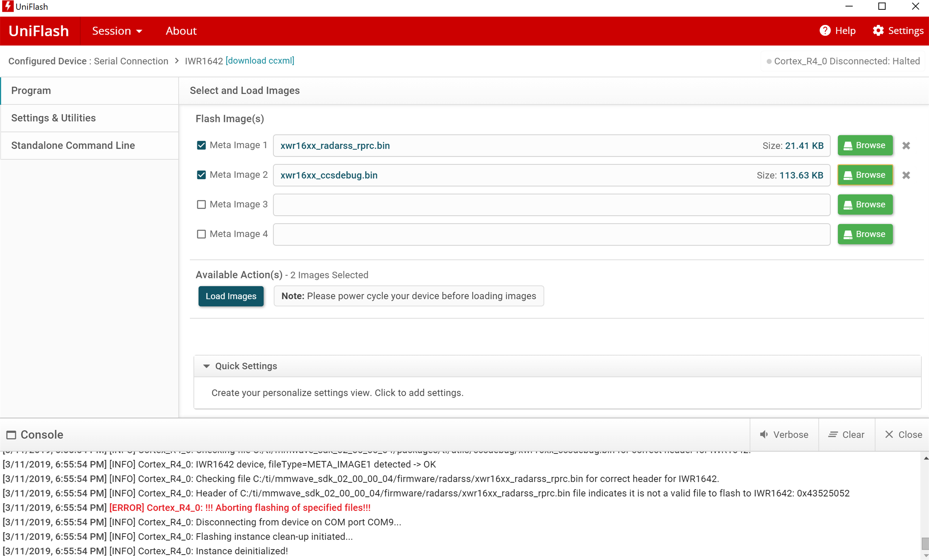Click the empty Meta Image 3 field

[x=551, y=205]
